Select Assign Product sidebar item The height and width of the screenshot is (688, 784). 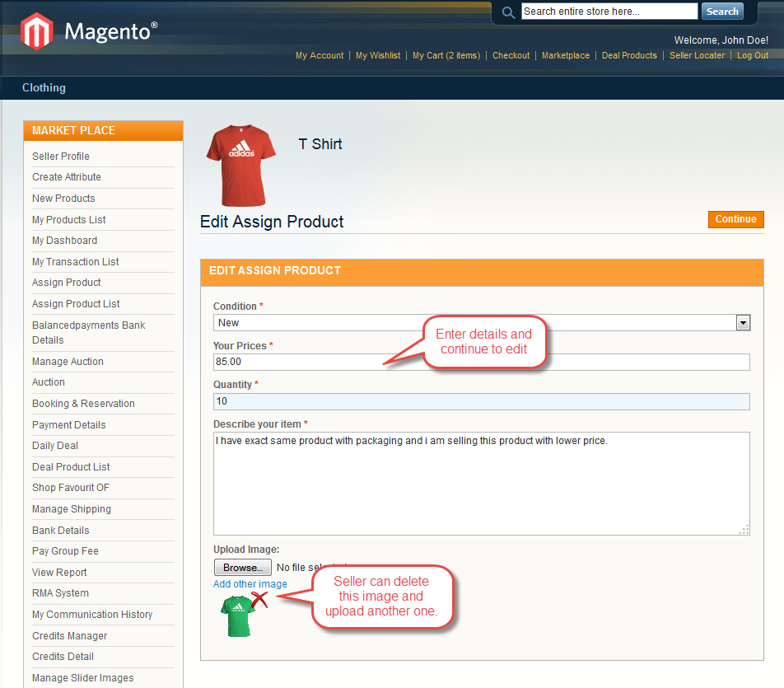(67, 283)
